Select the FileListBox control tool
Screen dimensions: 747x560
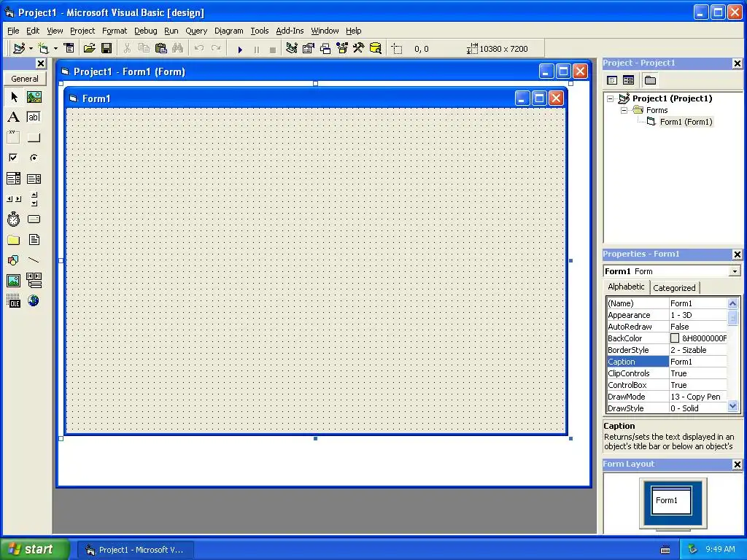[34, 240]
